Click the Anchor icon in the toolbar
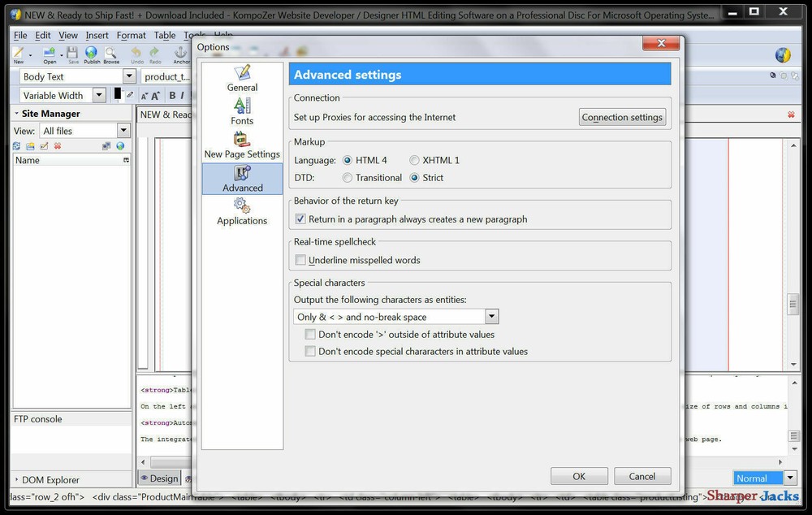Screen dimensions: 812x515 point(180,54)
